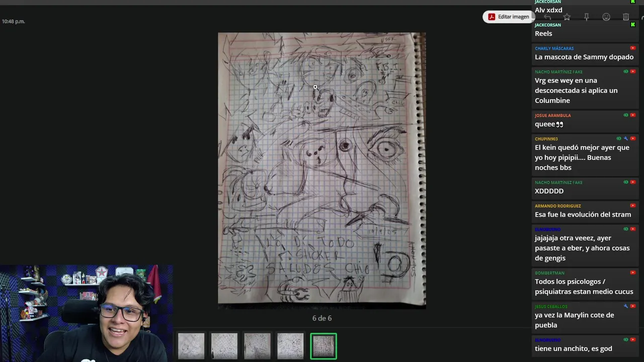Viewport: 644px width, 362px height.
Task: Click the 'XDDDDD' chat message
Action: coord(549,191)
